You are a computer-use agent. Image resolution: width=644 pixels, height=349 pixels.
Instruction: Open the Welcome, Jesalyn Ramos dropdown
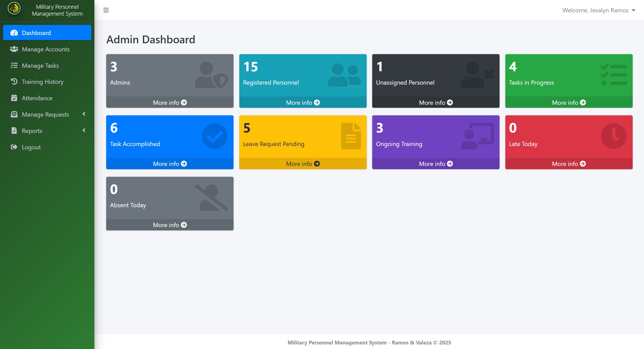click(x=599, y=10)
